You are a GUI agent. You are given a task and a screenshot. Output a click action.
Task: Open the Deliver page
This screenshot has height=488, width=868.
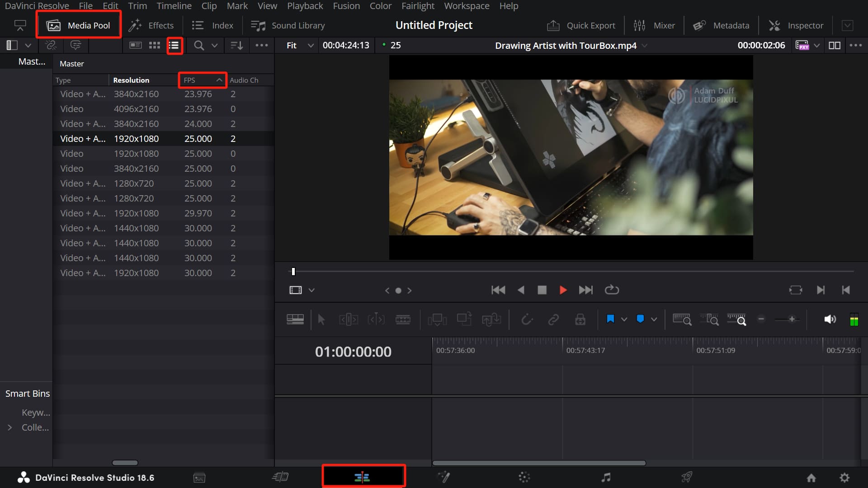(686, 477)
